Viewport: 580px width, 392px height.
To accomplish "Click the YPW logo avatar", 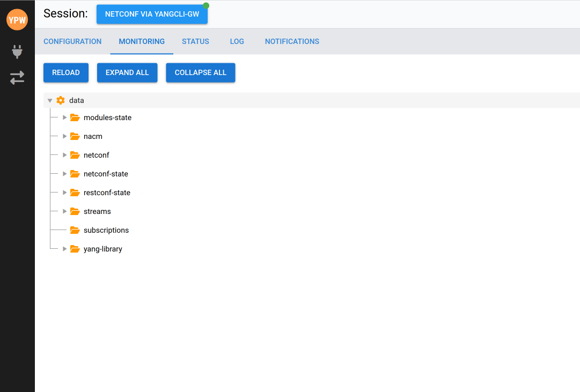I will (x=17, y=20).
